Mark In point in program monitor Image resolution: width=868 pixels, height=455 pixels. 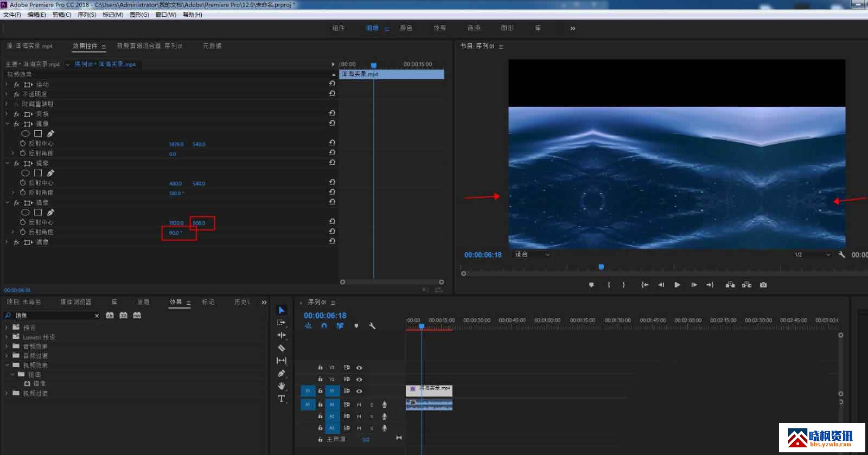pos(609,285)
